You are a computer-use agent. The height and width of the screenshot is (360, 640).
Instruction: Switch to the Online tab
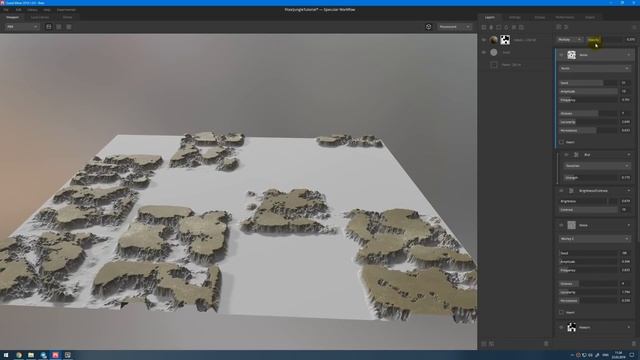pyautogui.click(x=67, y=17)
